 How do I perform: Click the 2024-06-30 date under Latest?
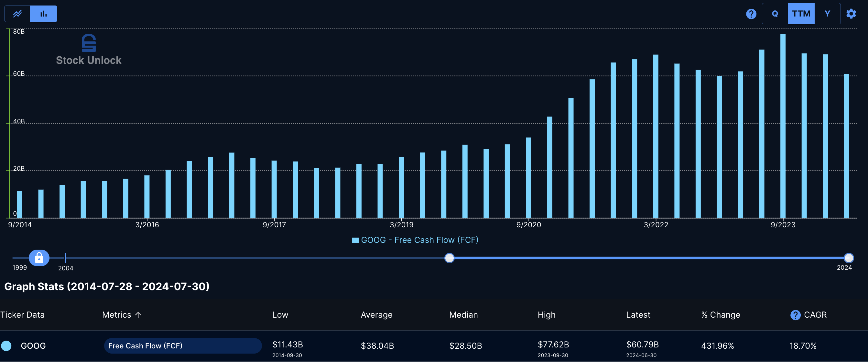(641, 355)
